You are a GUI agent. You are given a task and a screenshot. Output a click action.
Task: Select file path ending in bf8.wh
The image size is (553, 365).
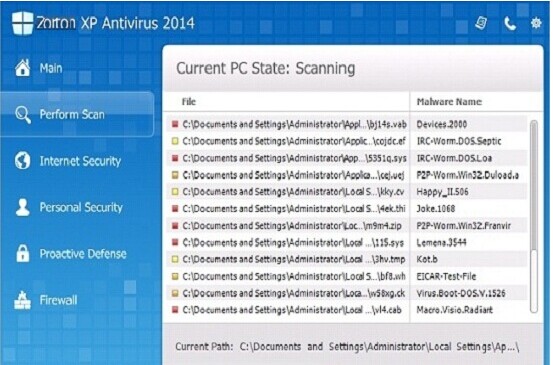point(294,276)
